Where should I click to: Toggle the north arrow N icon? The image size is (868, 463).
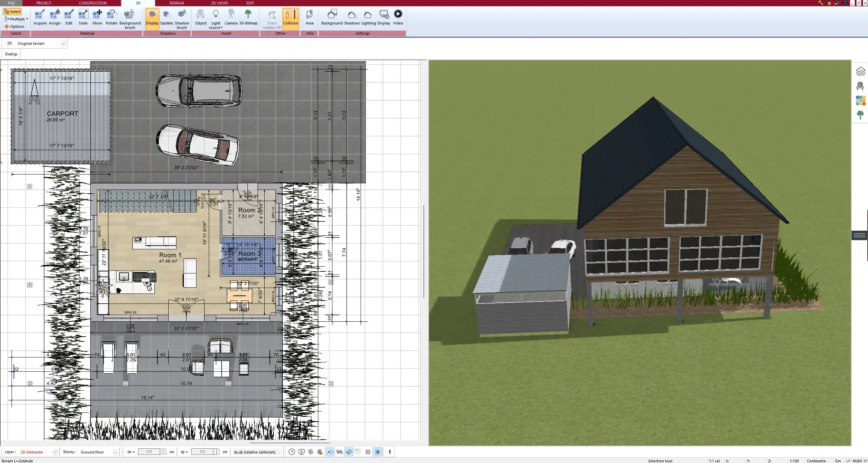click(x=377, y=452)
